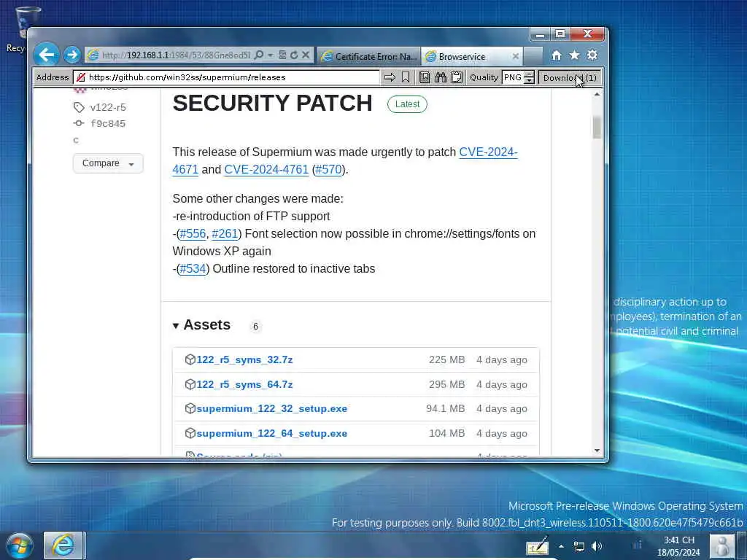
Task: Download 122_r5_syms_64.7z asset
Action: click(244, 384)
